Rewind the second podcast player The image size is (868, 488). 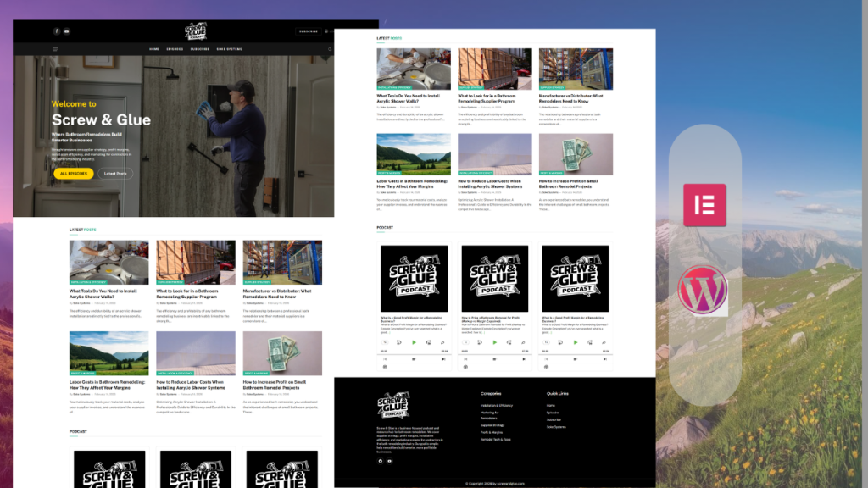(480, 342)
